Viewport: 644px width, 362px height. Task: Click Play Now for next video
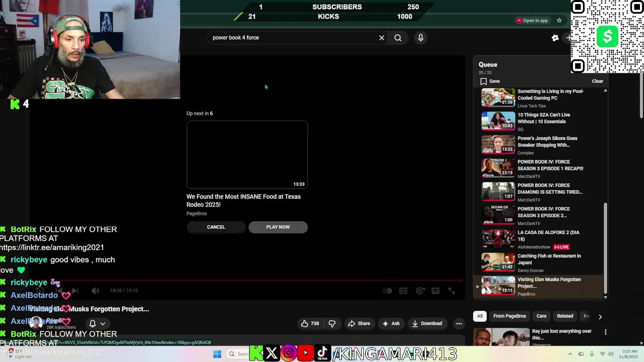click(x=278, y=227)
